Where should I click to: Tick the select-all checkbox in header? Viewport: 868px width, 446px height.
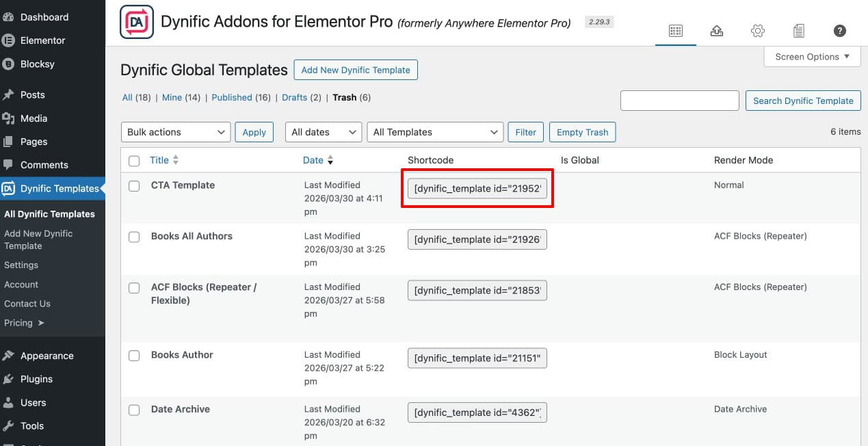pos(134,161)
